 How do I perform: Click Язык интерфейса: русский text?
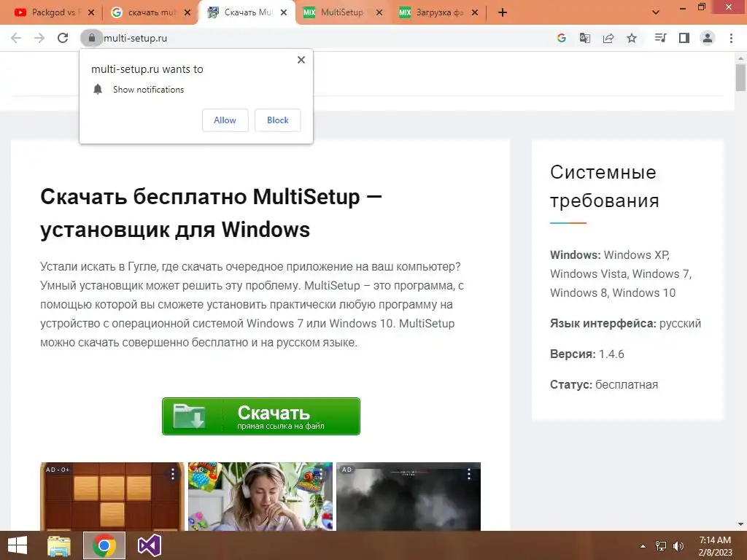coord(625,323)
